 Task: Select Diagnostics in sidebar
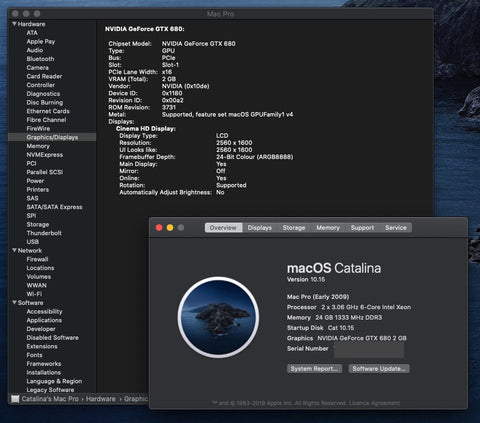(x=43, y=94)
